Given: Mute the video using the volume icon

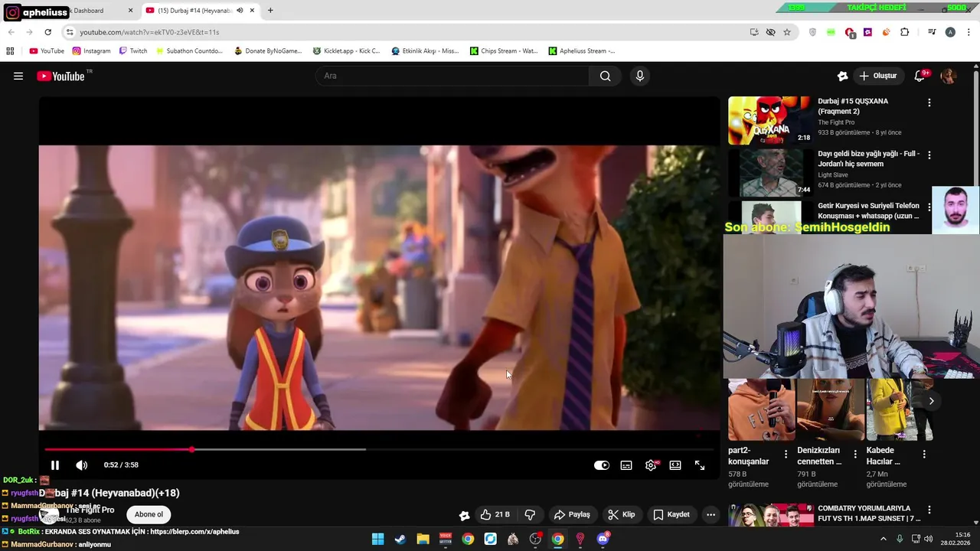Looking at the screenshot, I should pos(82,465).
